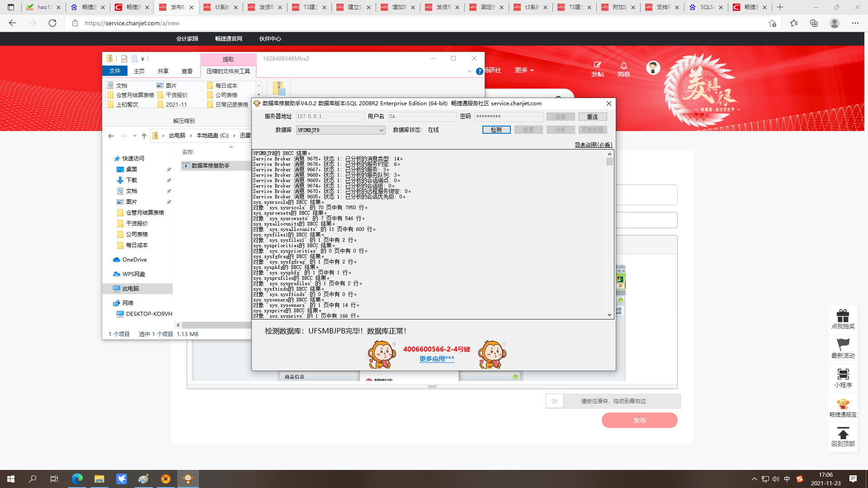Click scroll-down arrow of DBCC log
The height and width of the screenshot is (488, 868).
pos(609,315)
